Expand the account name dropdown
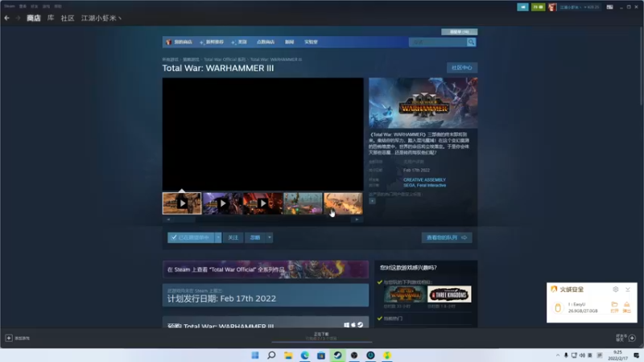This screenshot has width=644, height=362. (579, 7)
